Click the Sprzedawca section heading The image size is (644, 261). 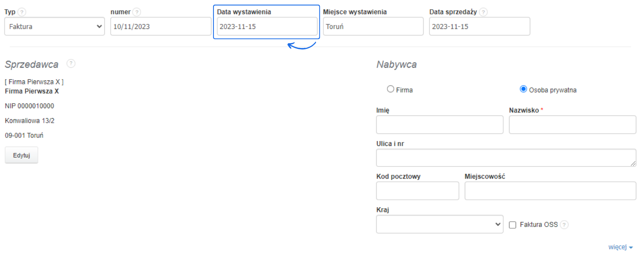point(32,64)
